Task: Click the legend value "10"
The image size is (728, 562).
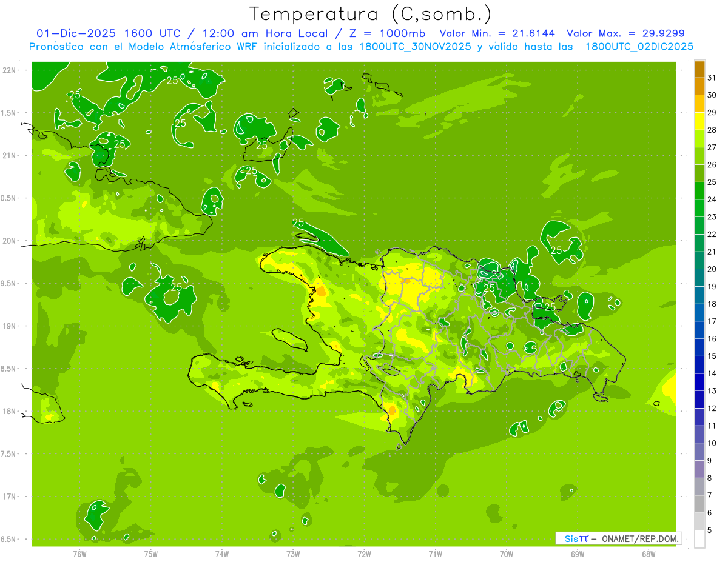Action: click(712, 443)
